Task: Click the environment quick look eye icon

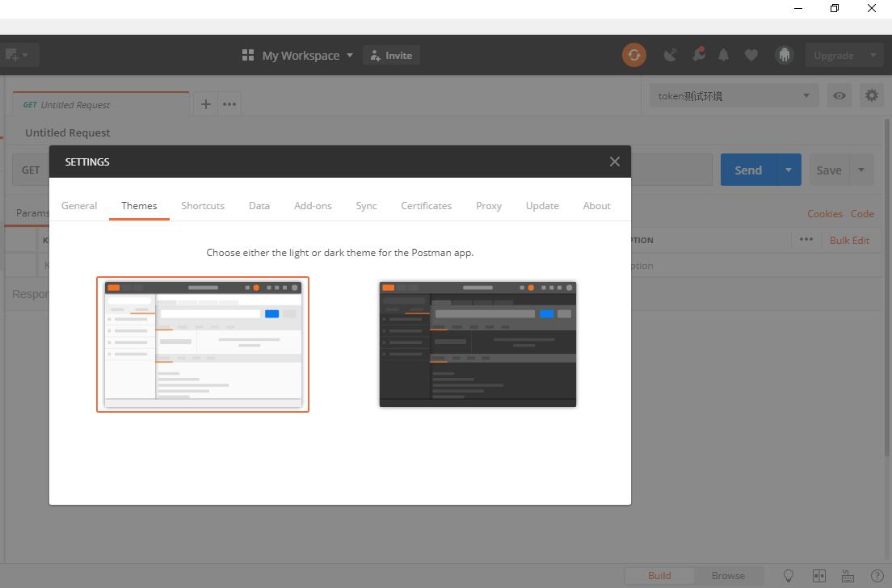Action: point(839,95)
